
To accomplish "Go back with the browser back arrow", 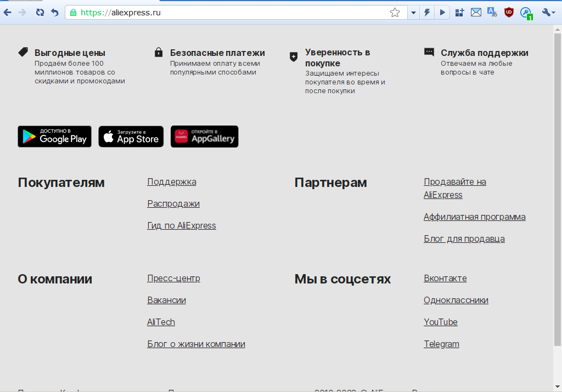I will 8,13.
